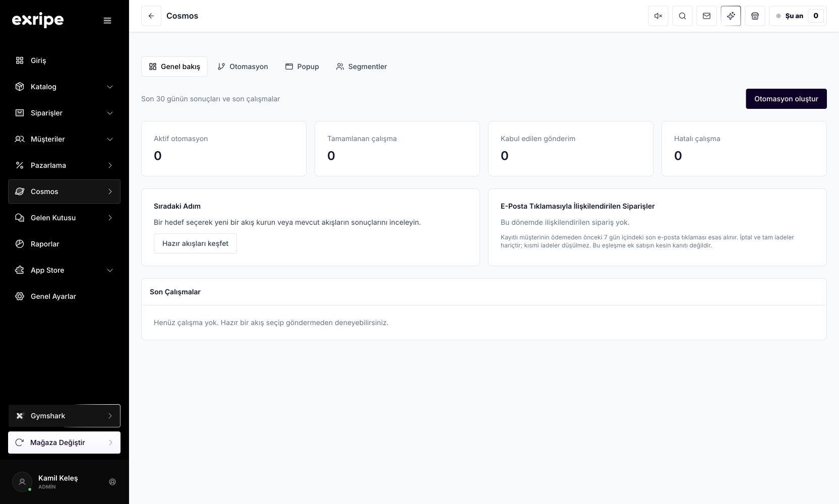Open search with the magnifier icon
The height and width of the screenshot is (504, 839).
click(682, 16)
